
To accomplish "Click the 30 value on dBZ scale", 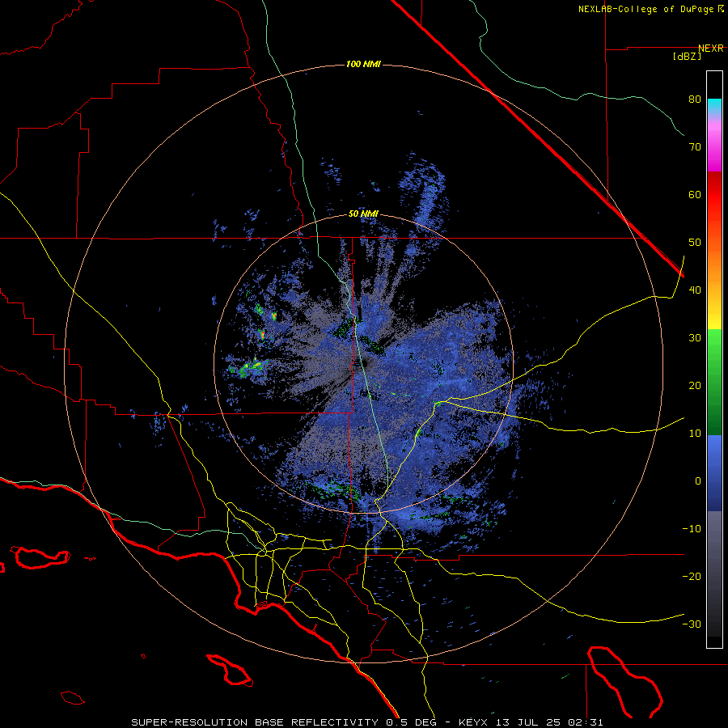I will click(695, 338).
